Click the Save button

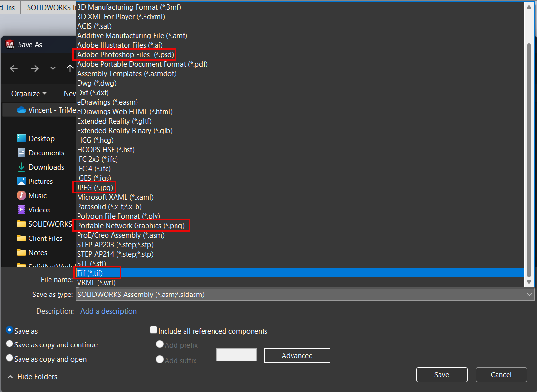[441, 375]
